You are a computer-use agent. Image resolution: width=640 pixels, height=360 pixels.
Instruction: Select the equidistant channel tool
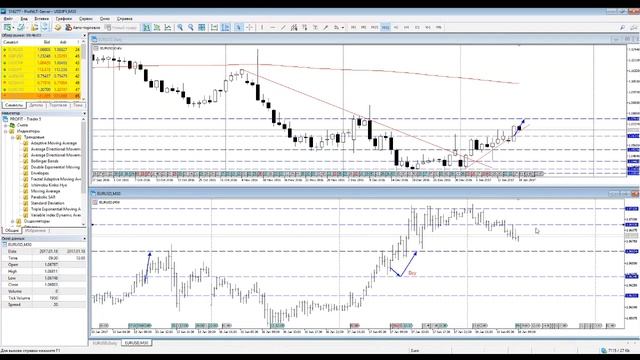click(x=294, y=27)
